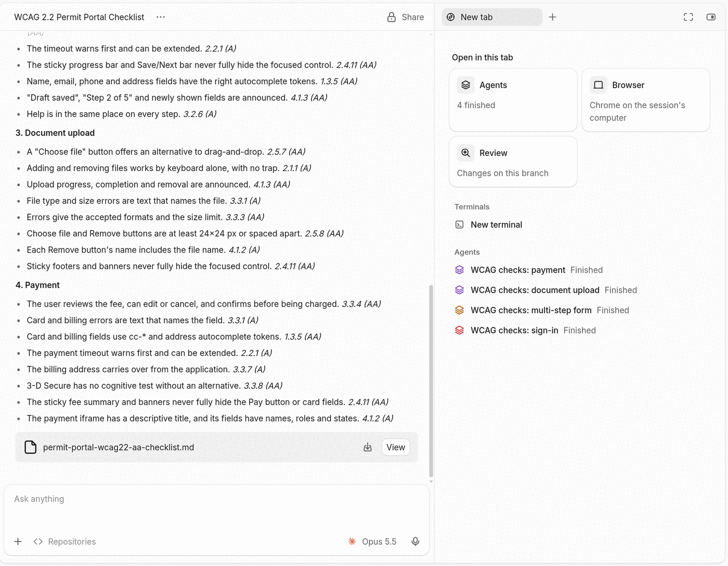728x566 pixels.
Task: Open the three-dot menu beside the checklist title
Action: (x=161, y=17)
